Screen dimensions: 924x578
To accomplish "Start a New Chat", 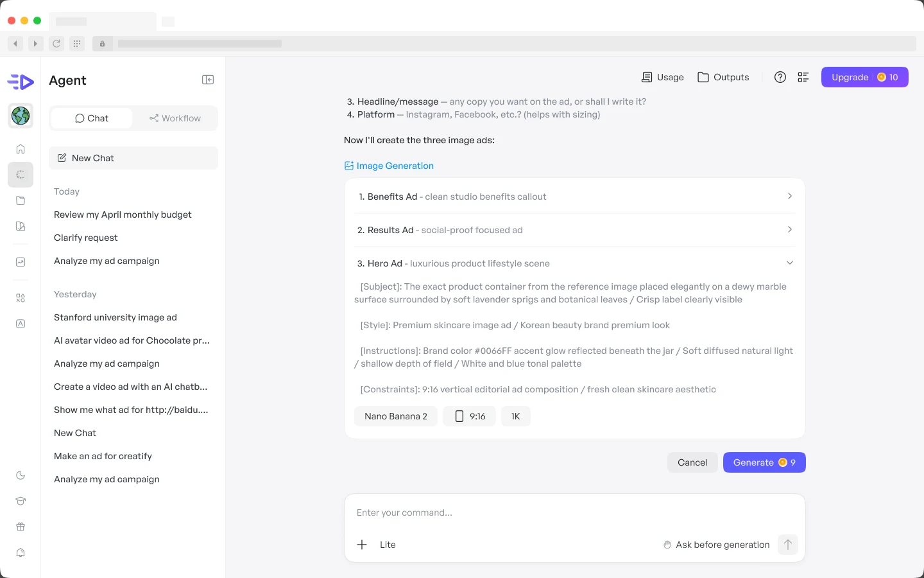I will point(133,158).
